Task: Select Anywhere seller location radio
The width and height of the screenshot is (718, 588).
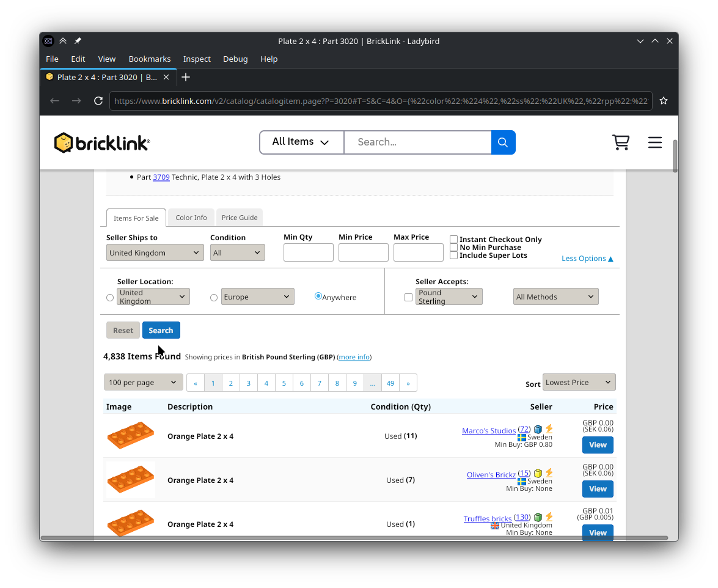Action: point(318,296)
